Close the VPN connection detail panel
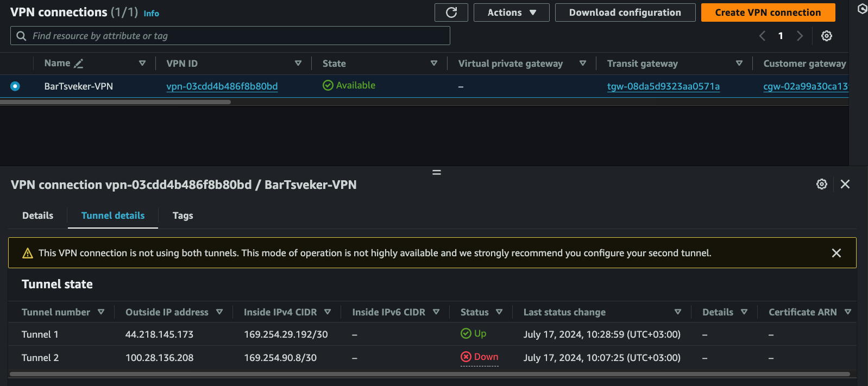The image size is (868, 386). click(x=845, y=184)
